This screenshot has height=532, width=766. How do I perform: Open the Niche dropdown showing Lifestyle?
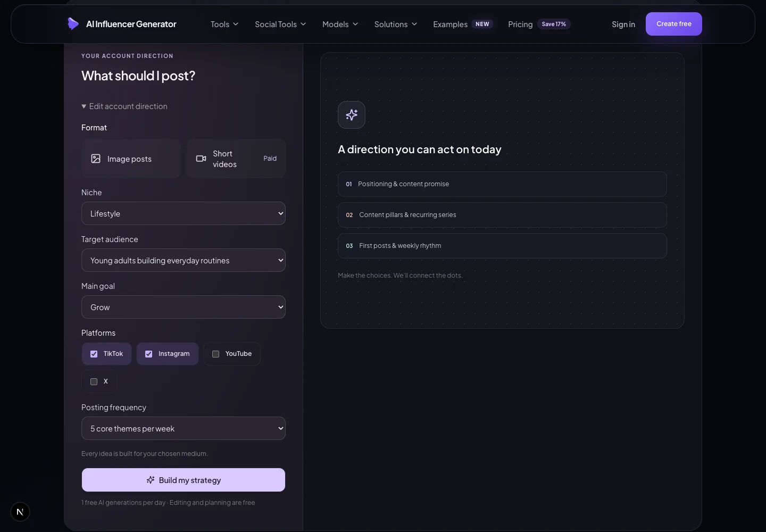[184, 213]
